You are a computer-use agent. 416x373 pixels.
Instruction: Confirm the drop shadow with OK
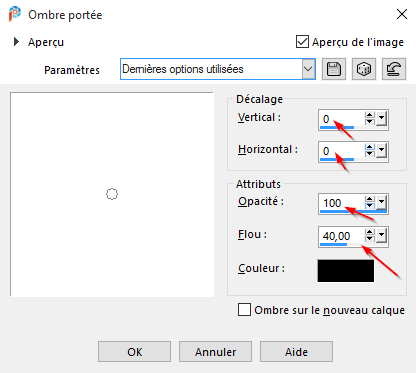[x=134, y=352]
